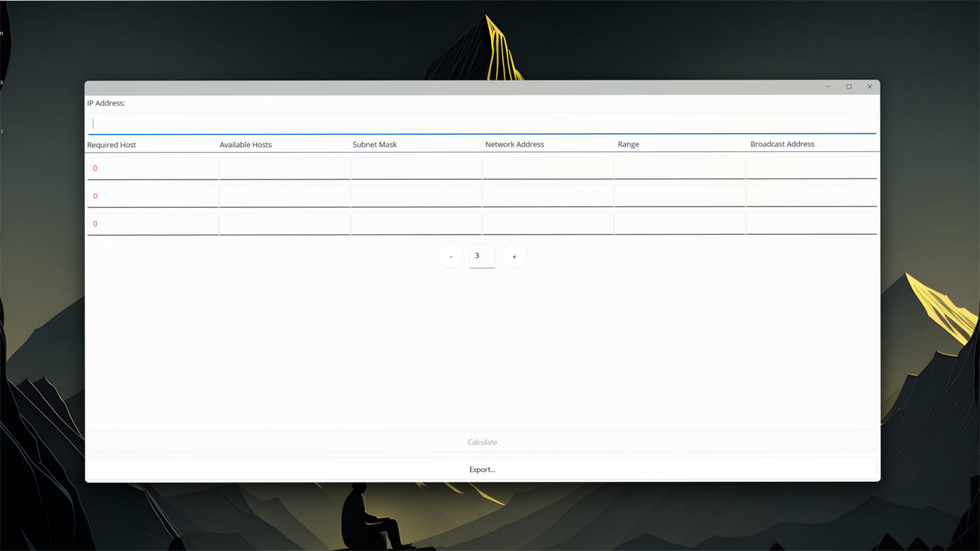Click the first row Broadcast Address cell

[x=811, y=168]
